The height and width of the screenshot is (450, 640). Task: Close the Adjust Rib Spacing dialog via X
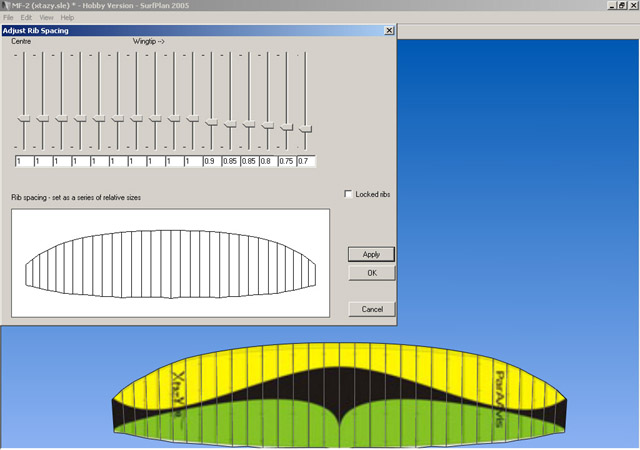pos(389,32)
